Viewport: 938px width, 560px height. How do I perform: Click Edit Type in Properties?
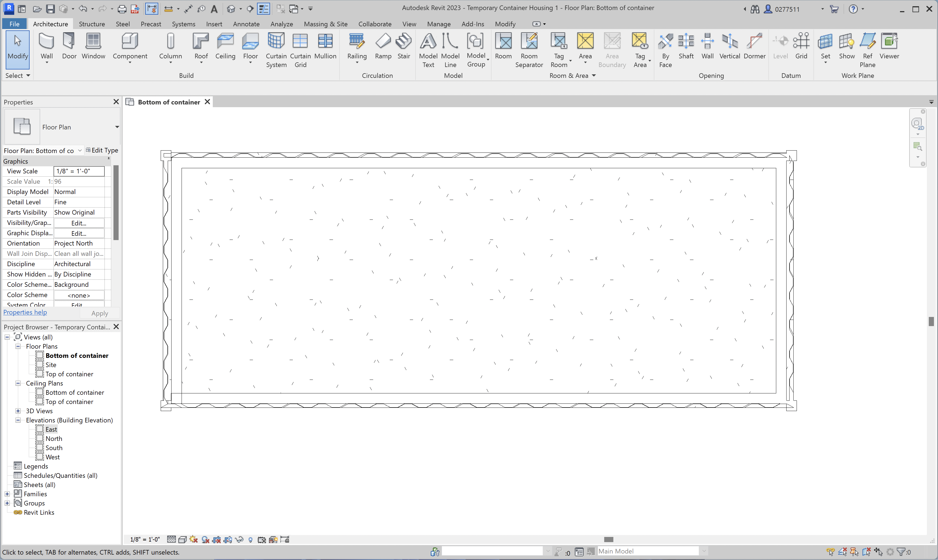[102, 150]
